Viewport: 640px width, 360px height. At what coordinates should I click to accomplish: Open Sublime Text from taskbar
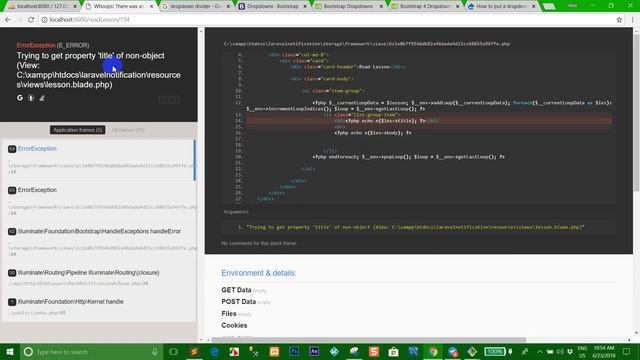[x=194, y=351]
